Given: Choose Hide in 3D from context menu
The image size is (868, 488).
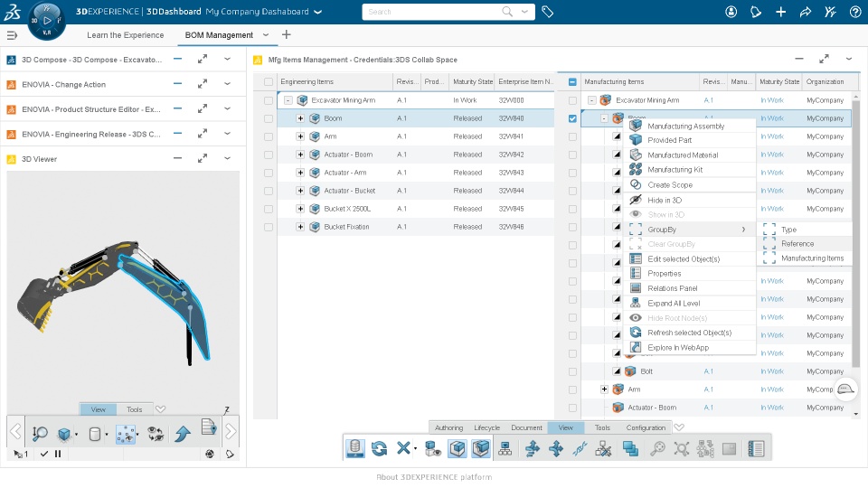Looking at the screenshot, I should [x=665, y=201].
